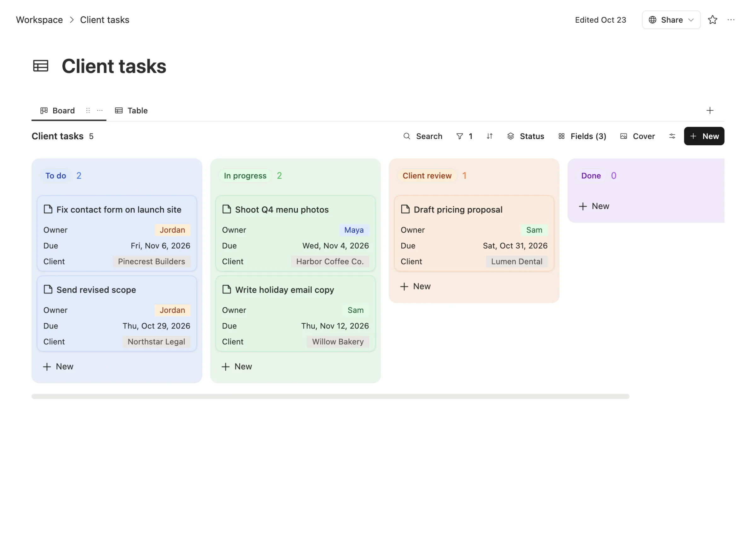Viewport: 756px width, 539px height.
Task: Click plus icon under Done column
Action: click(582, 206)
